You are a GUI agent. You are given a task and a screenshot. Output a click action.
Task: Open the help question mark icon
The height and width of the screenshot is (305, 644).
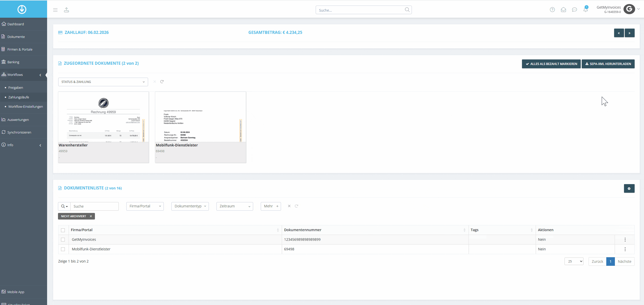552,10
